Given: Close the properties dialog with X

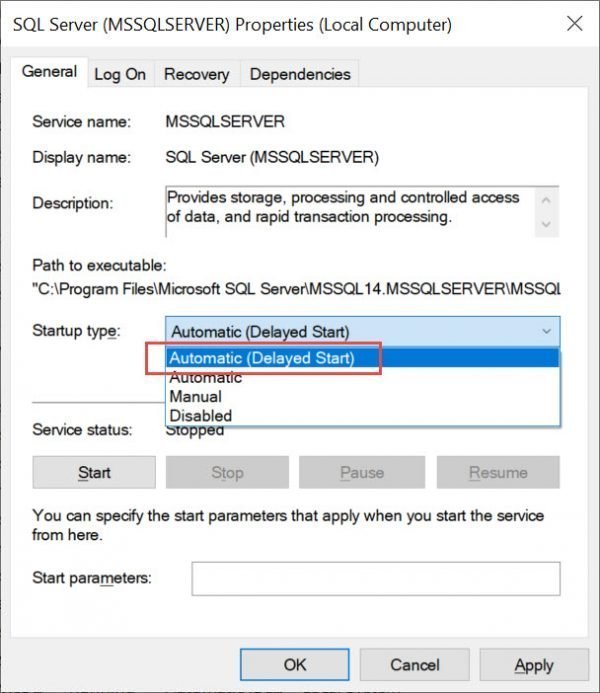Looking at the screenshot, I should pyautogui.click(x=573, y=23).
